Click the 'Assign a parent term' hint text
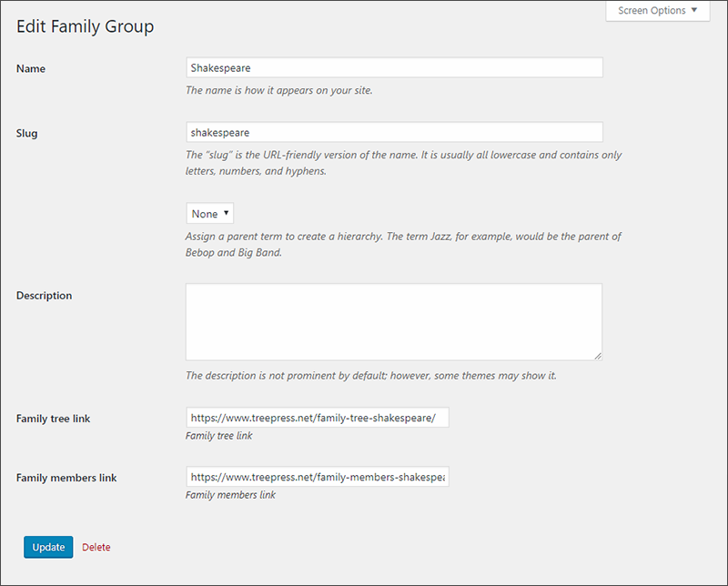 (x=403, y=245)
